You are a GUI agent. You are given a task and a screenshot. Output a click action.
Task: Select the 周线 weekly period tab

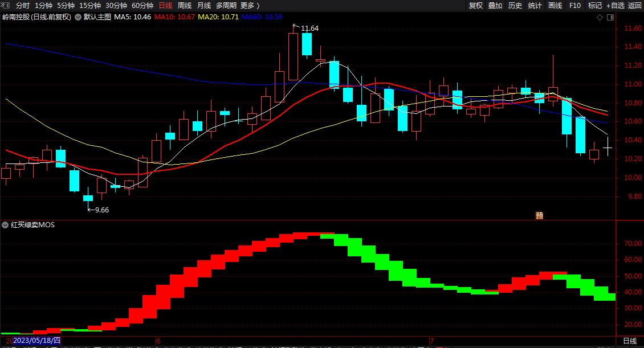pos(185,5)
